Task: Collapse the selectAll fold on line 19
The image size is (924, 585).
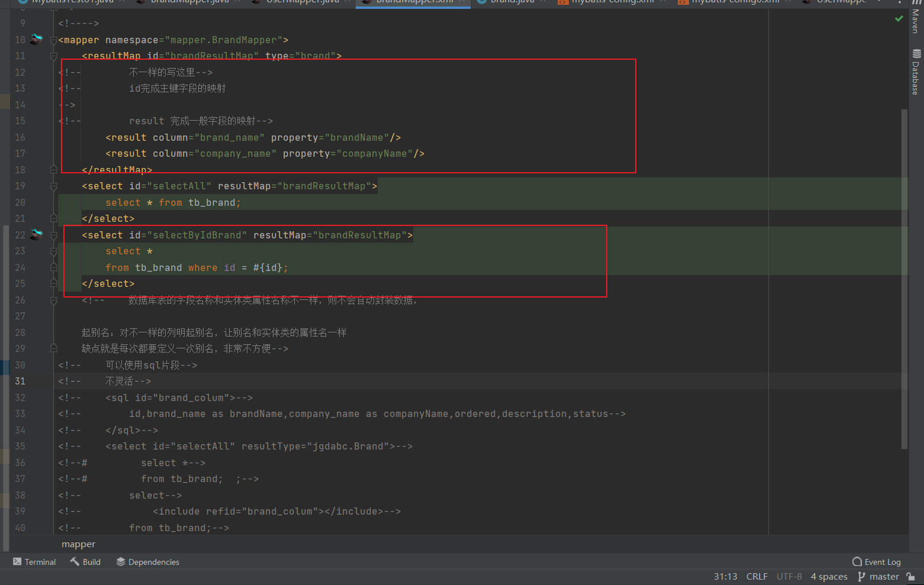Action: click(53, 186)
